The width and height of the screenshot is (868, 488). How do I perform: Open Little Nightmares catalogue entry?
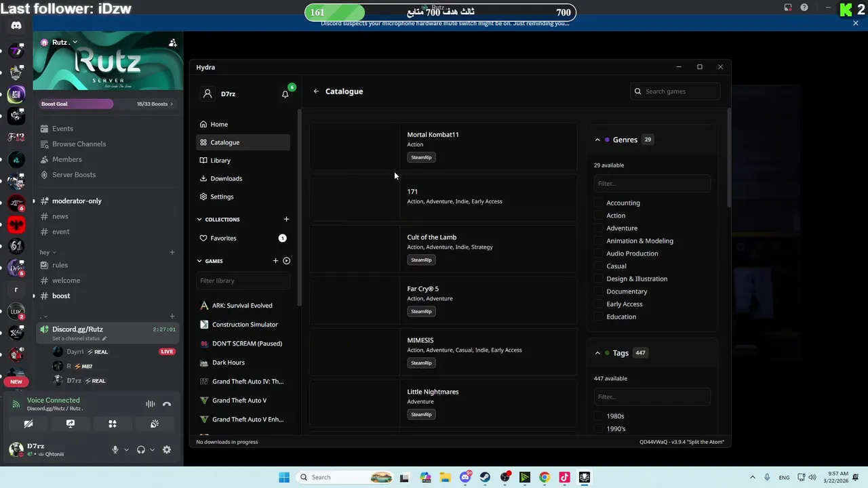(x=443, y=403)
